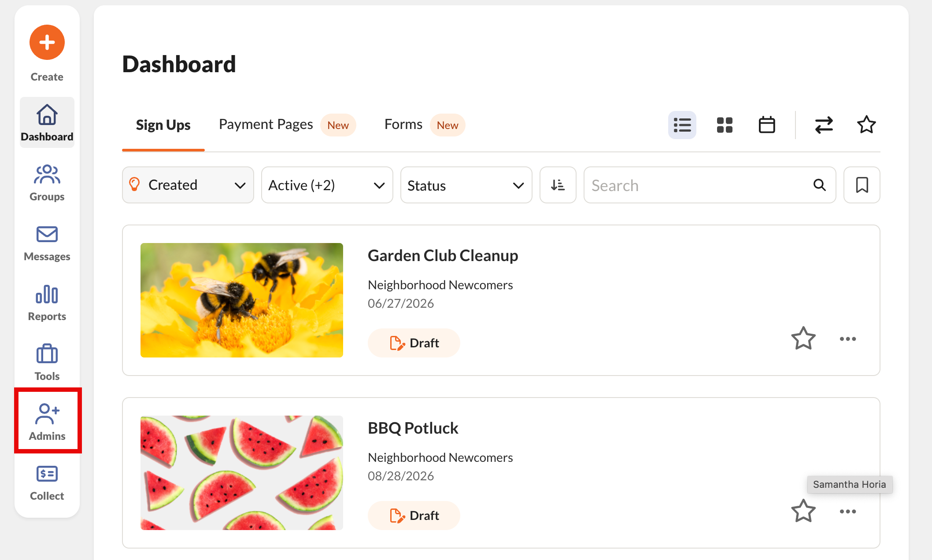
Task: Switch to grid view layout
Action: pyautogui.click(x=725, y=125)
